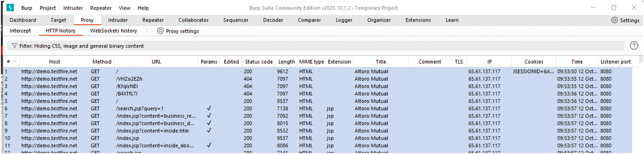644x154 pixels.
Task: Toggle sort arrow on the # column
Action: [x=14, y=62]
